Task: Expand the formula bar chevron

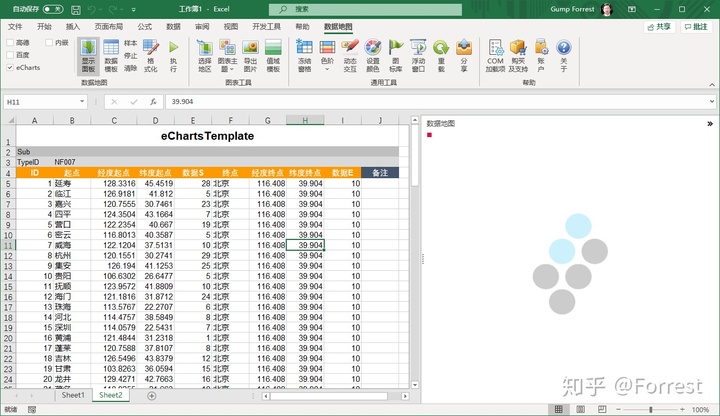Action: click(x=711, y=101)
